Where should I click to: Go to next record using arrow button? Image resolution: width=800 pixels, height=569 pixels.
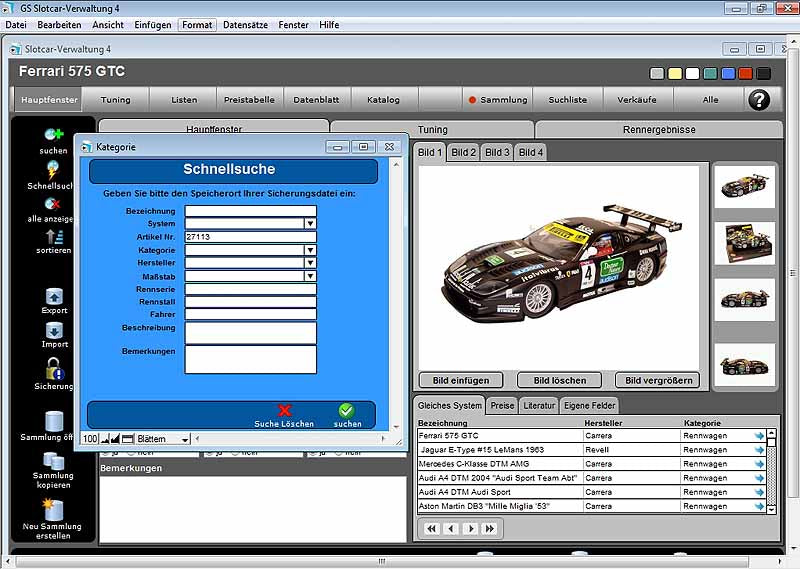pos(470,528)
